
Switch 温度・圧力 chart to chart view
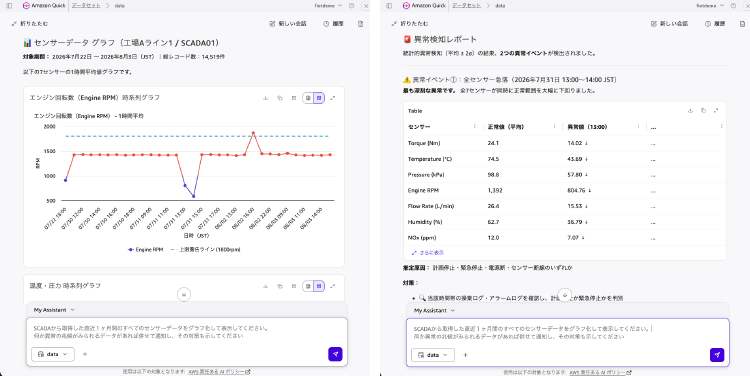pos(319,286)
